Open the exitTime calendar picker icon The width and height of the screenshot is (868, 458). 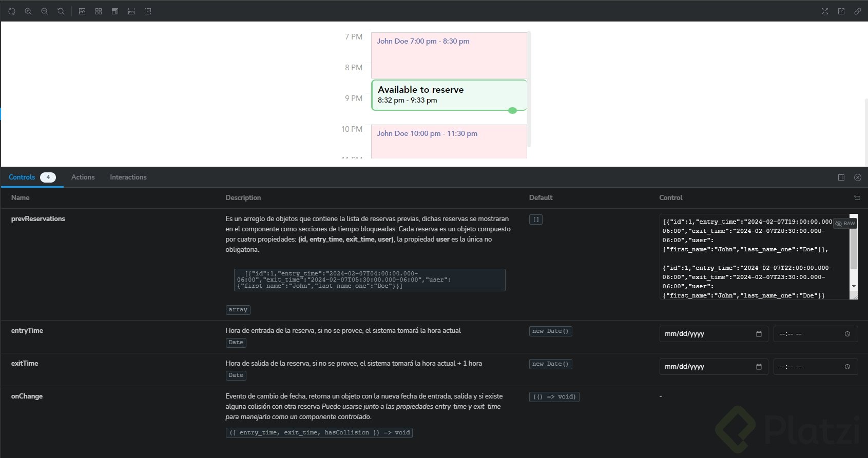759,367
